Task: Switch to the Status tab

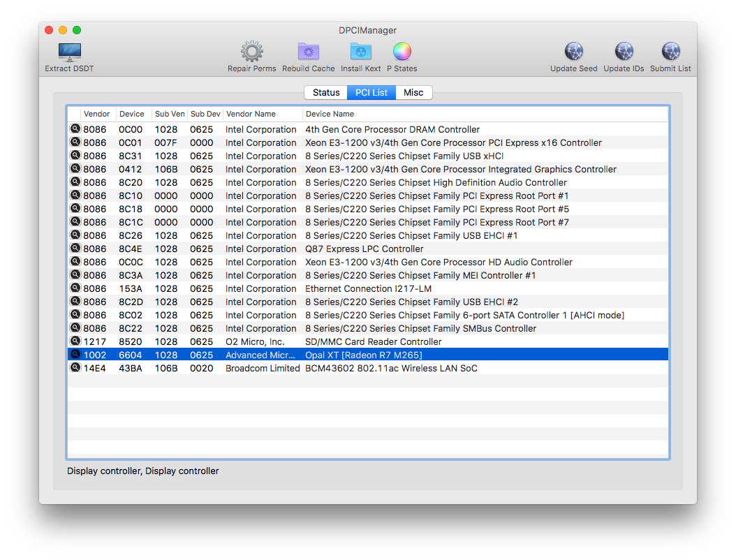Action: 326,93
